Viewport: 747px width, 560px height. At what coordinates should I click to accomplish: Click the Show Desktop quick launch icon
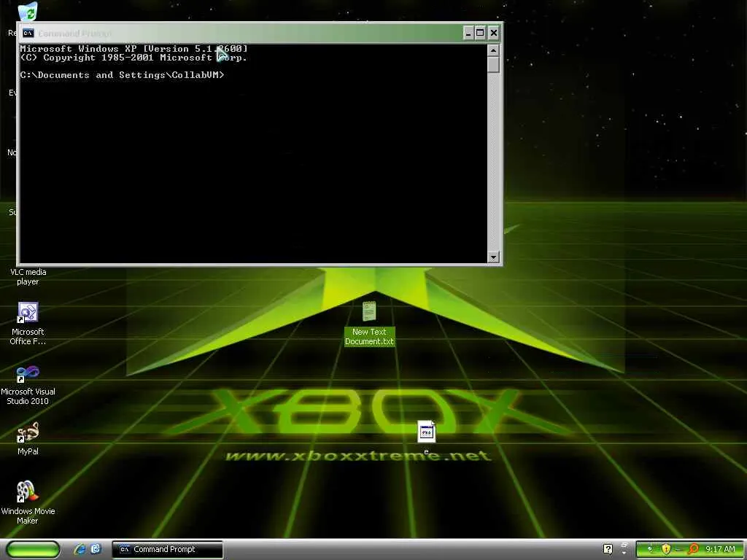tap(96, 549)
